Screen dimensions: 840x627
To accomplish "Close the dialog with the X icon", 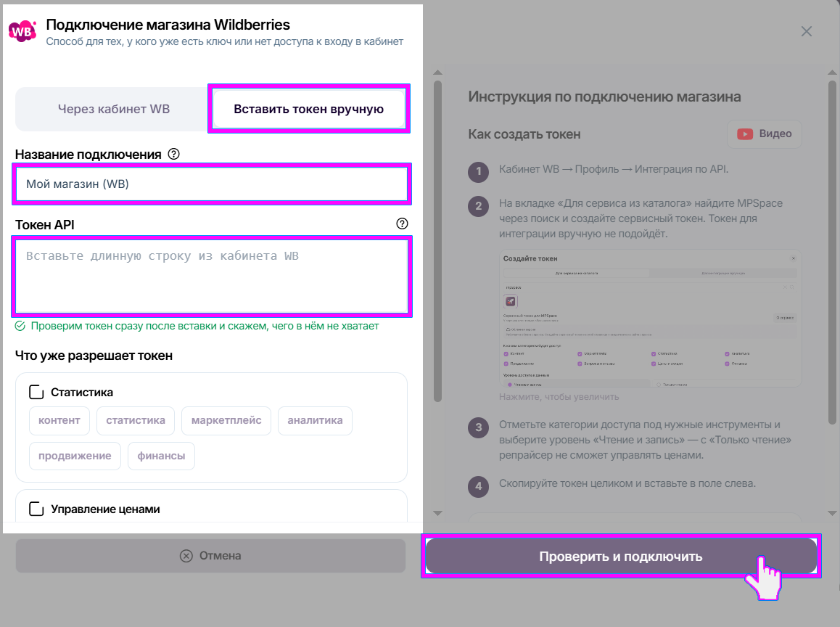I will click(x=806, y=32).
